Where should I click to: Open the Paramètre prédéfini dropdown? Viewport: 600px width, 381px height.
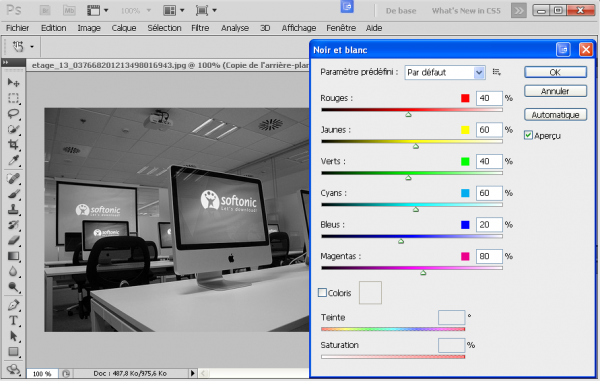(x=445, y=72)
